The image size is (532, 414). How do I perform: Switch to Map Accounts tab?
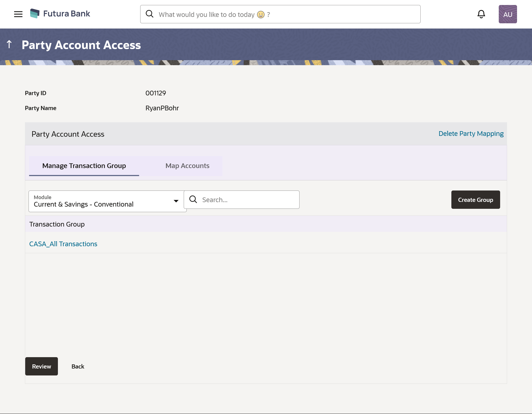187,166
